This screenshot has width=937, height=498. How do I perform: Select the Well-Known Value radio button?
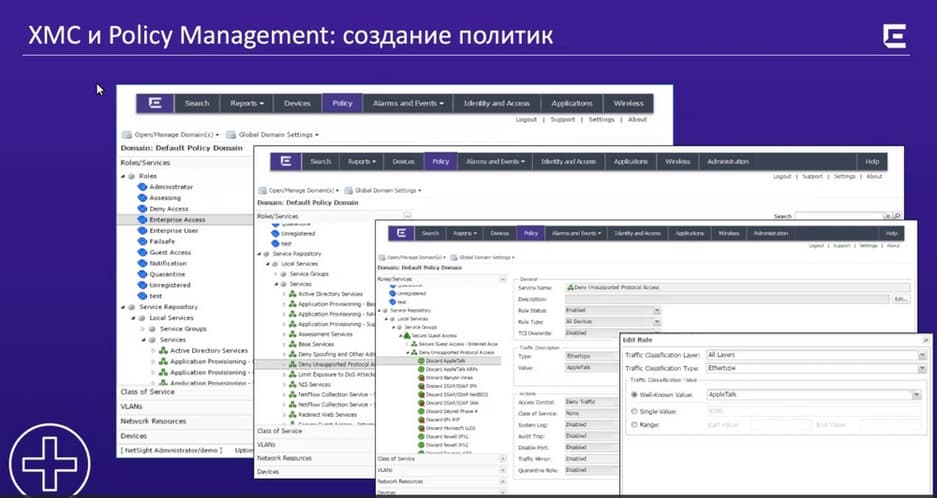point(634,395)
